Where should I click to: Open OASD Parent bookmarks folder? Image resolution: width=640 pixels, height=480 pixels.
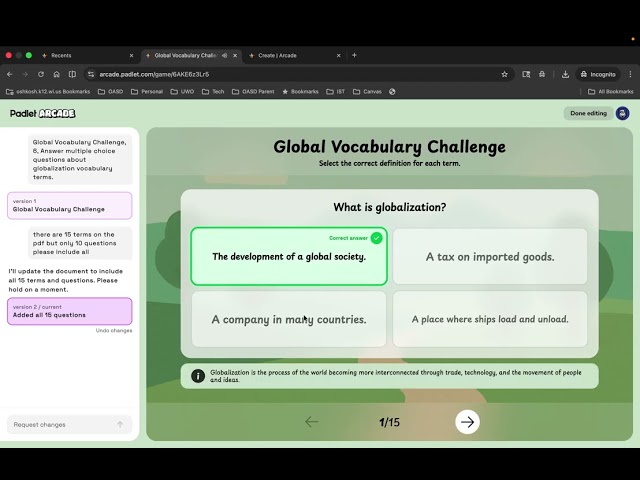pos(253,91)
